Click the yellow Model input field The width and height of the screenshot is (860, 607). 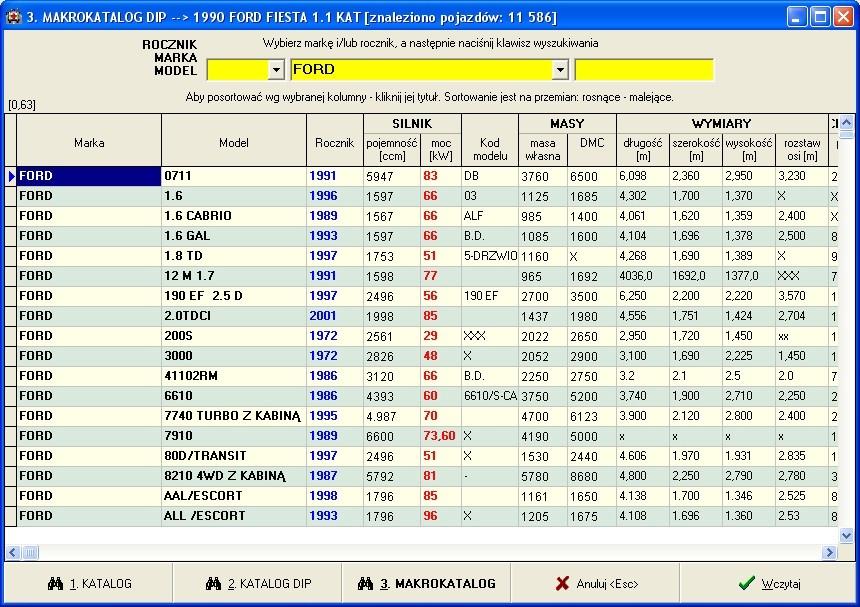coord(644,70)
